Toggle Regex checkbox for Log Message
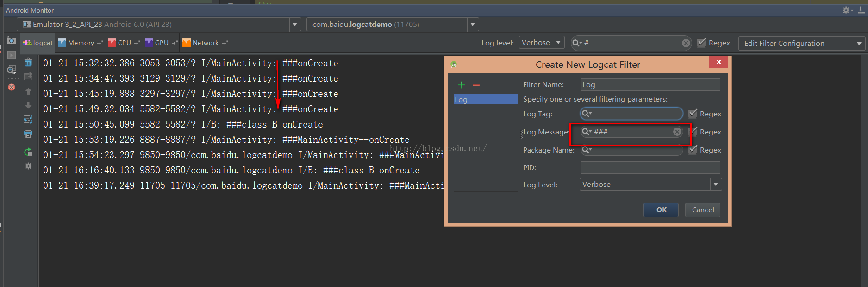868x287 pixels. pyautogui.click(x=693, y=132)
